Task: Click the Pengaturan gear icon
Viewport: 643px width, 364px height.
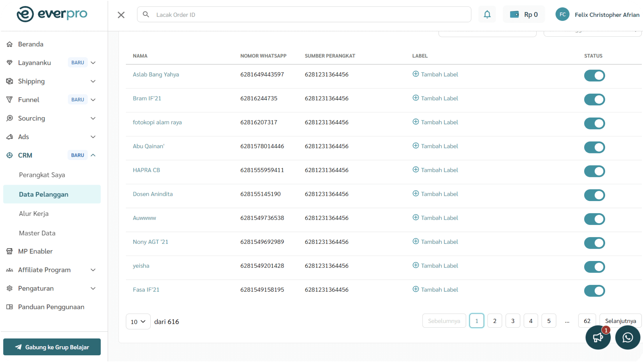Action: pyautogui.click(x=10, y=288)
